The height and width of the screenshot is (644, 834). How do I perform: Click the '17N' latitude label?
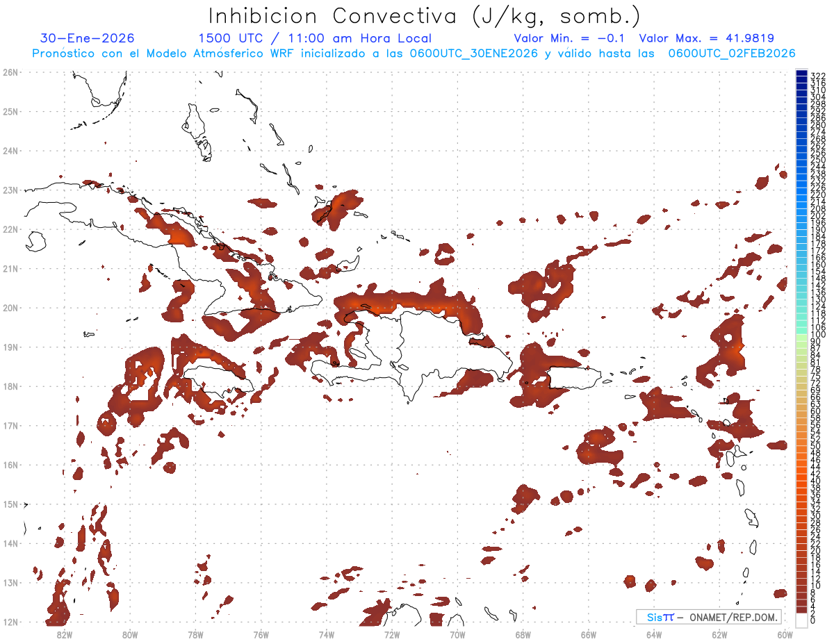coord(10,425)
